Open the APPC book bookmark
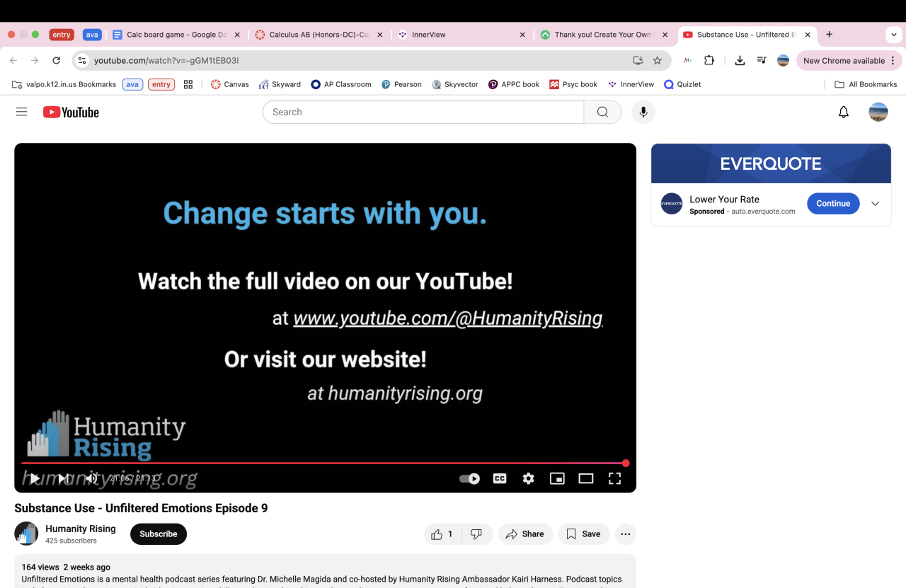The image size is (906, 588). coord(514,84)
